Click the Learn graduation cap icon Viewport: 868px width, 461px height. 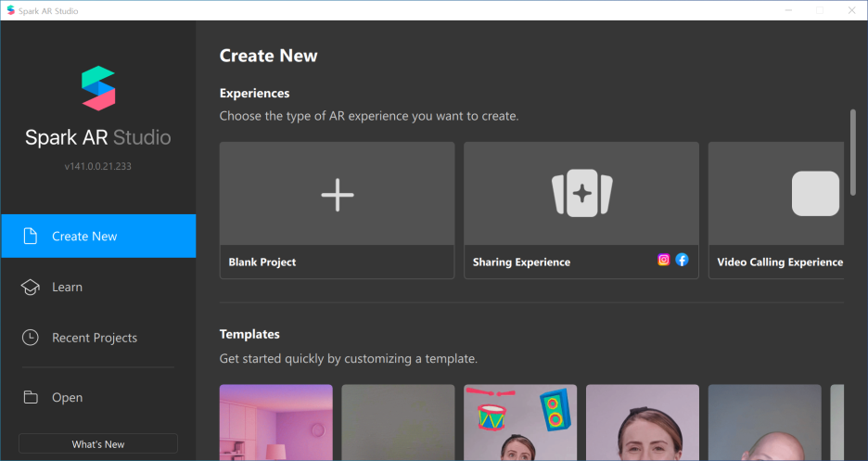click(31, 287)
